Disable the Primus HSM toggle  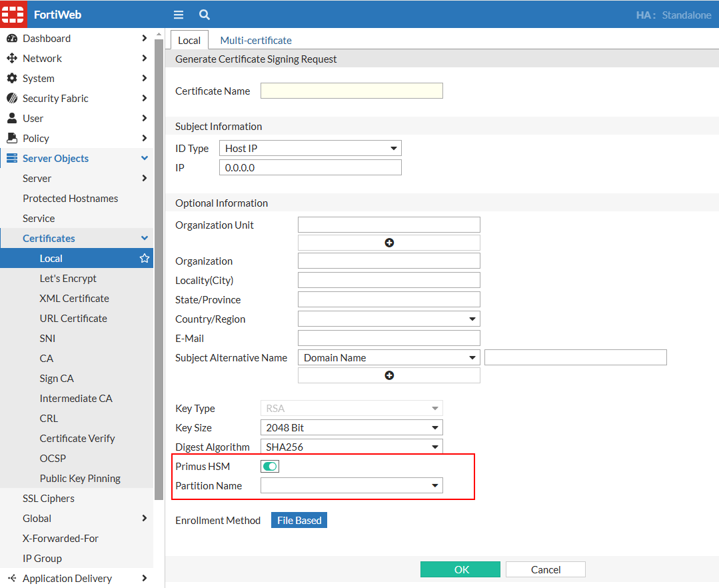coord(270,467)
